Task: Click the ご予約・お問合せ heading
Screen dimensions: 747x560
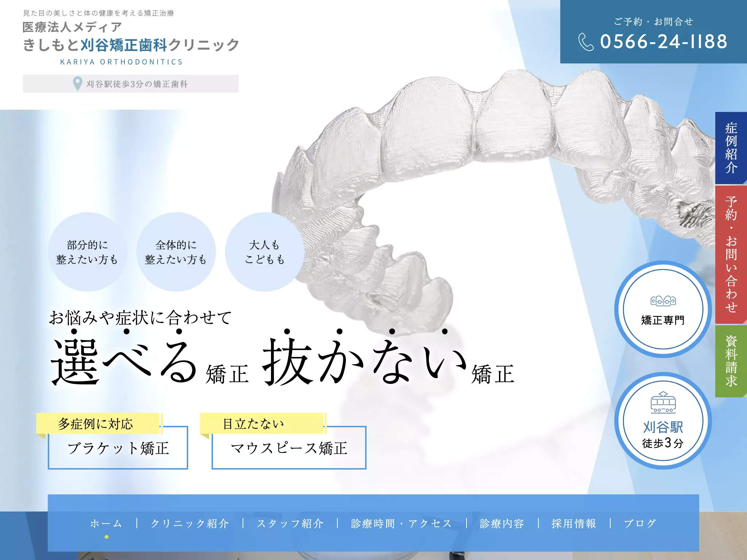Action: (653, 22)
